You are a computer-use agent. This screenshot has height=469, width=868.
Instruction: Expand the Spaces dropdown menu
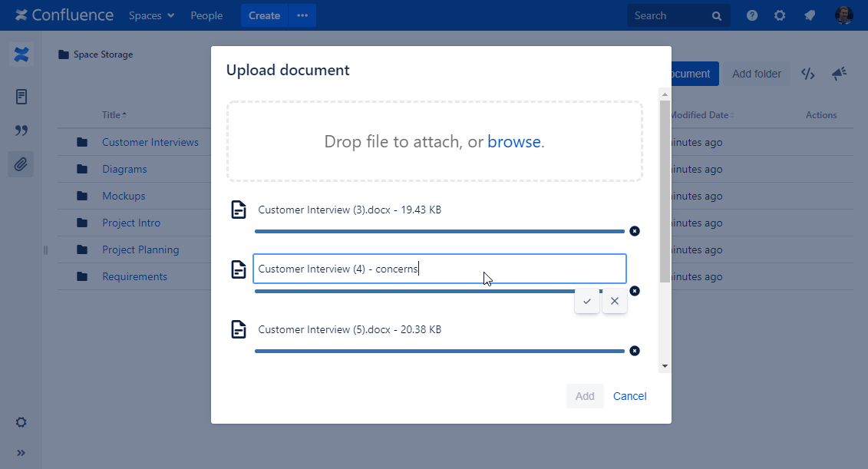(151, 15)
